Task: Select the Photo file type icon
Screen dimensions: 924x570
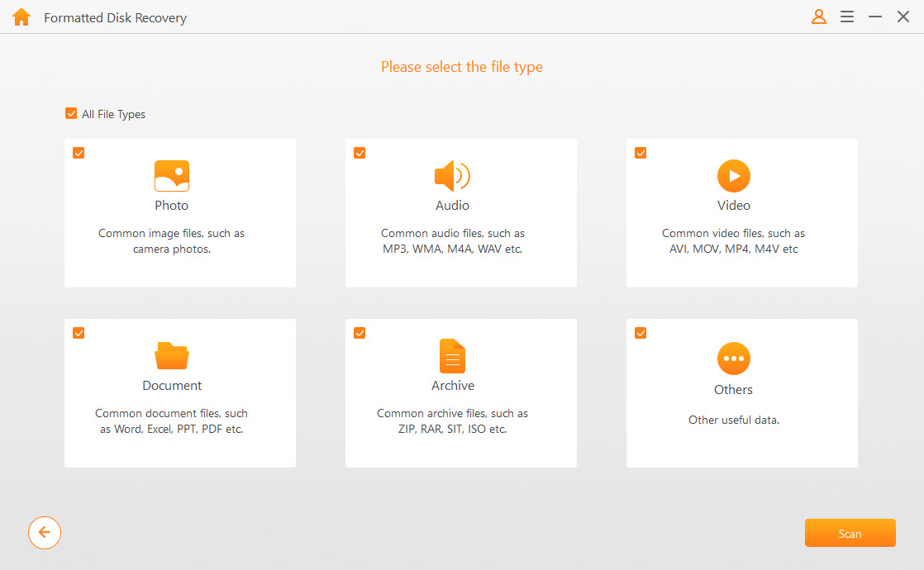Action: click(x=171, y=175)
